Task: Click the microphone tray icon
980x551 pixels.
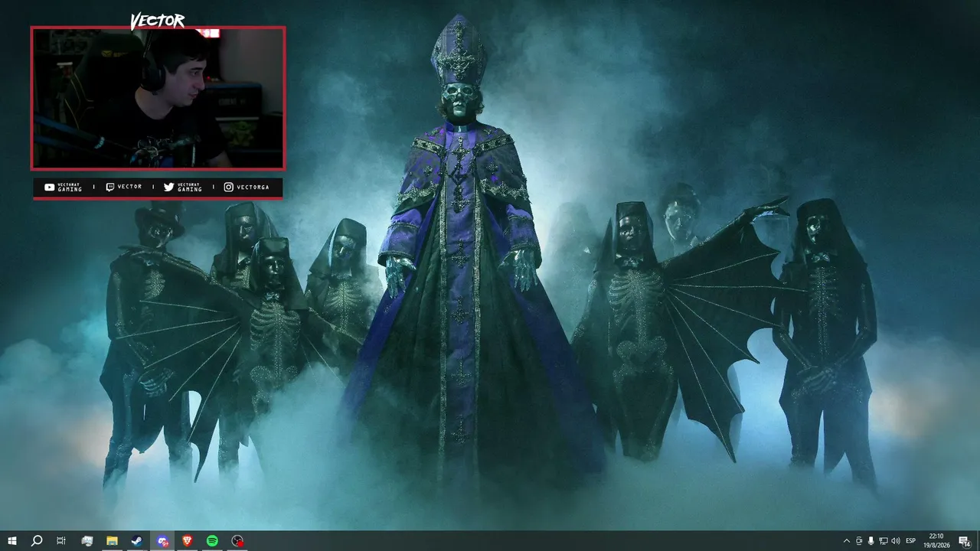Action: [871, 541]
